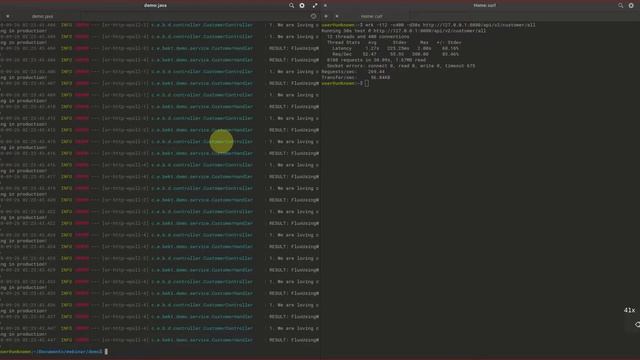Click the 'Socket errors' output line
640x360 pixels.
point(401,66)
